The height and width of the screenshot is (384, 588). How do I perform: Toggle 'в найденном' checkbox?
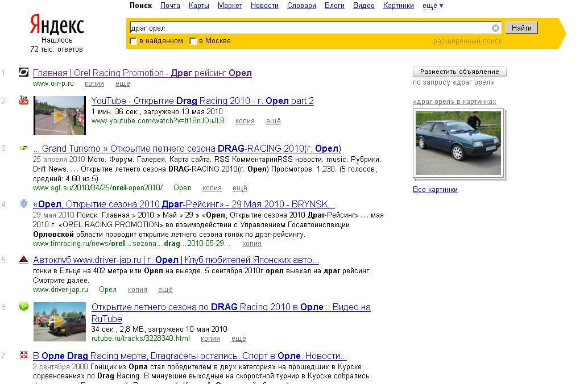(x=133, y=41)
